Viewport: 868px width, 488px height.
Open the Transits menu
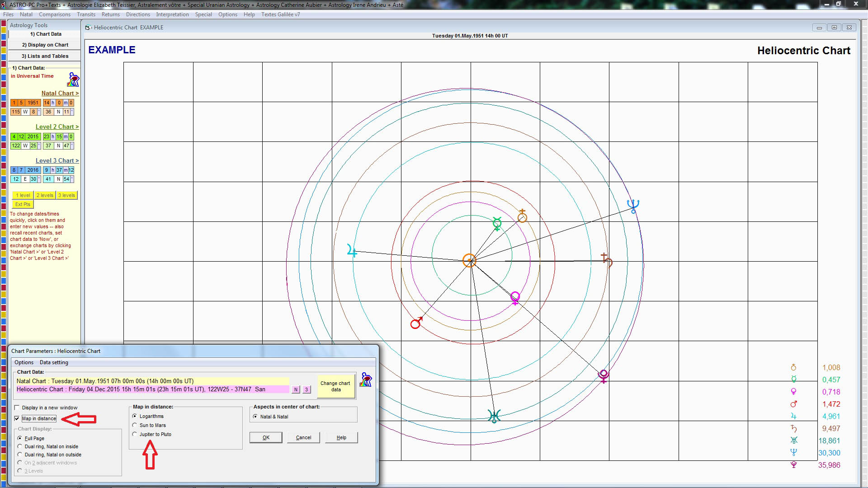pos(86,14)
